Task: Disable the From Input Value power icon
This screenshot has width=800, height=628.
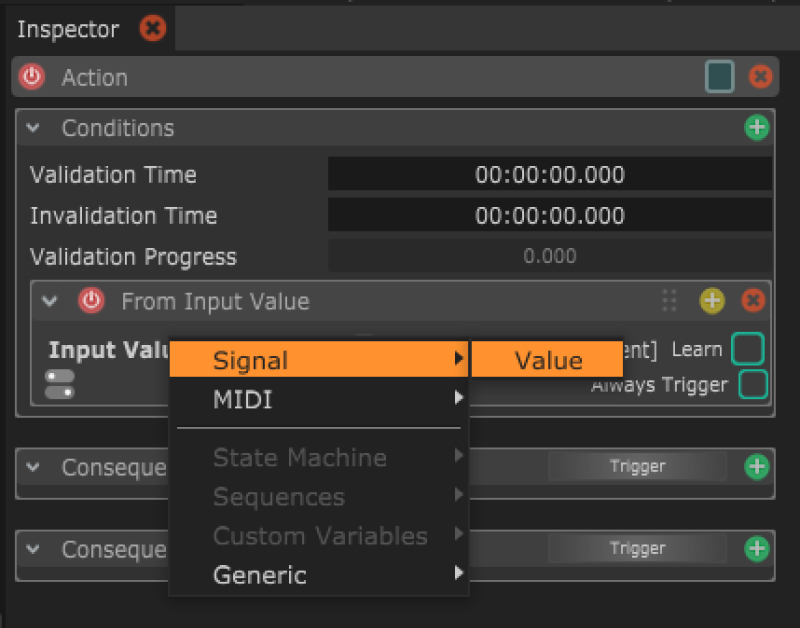Action: point(92,300)
